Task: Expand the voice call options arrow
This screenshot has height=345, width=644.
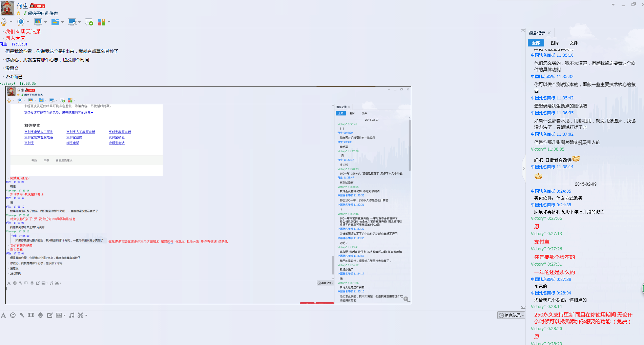Action: point(11,22)
